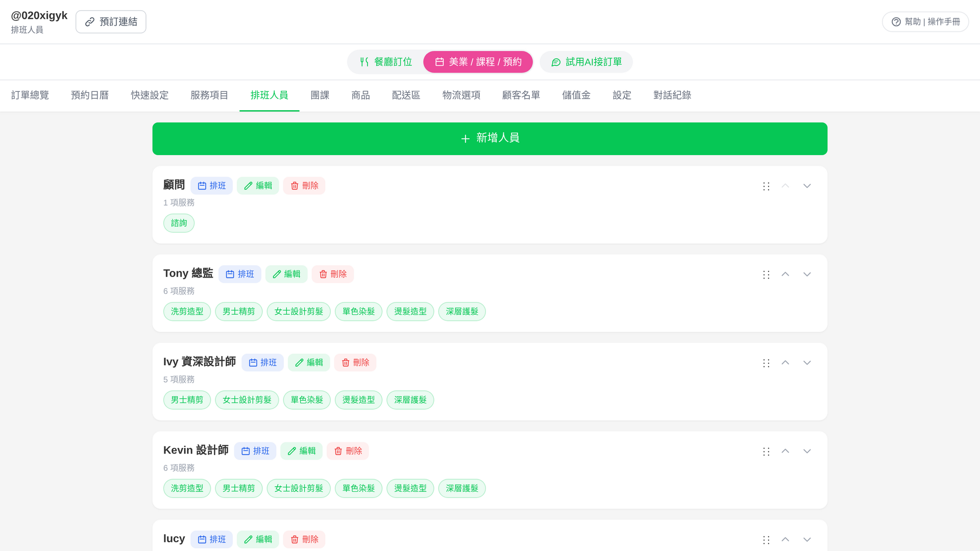Move lucy up with chevron arrow
Image resolution: width=980 pixels, height=551 pixels.
(x=785, y=539)
